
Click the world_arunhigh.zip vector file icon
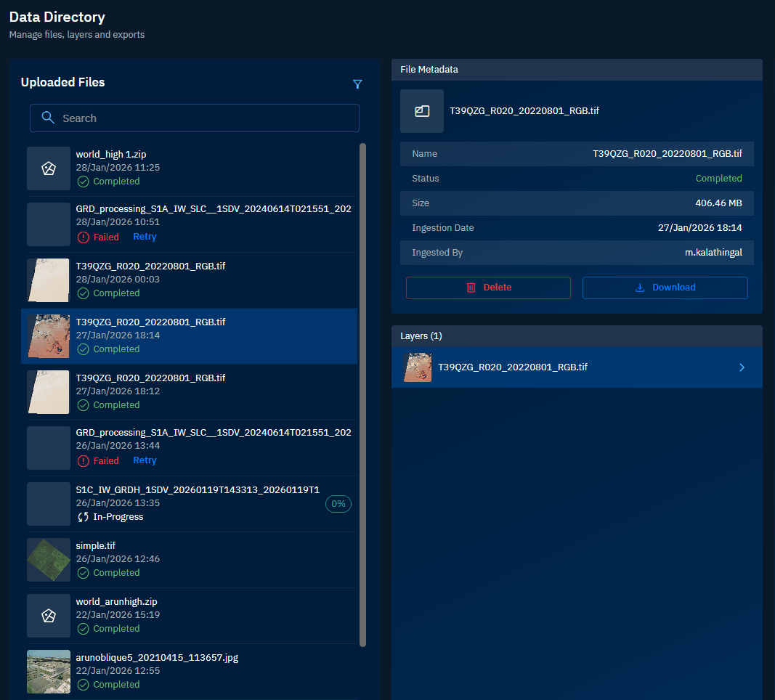[x=49, y=616]
